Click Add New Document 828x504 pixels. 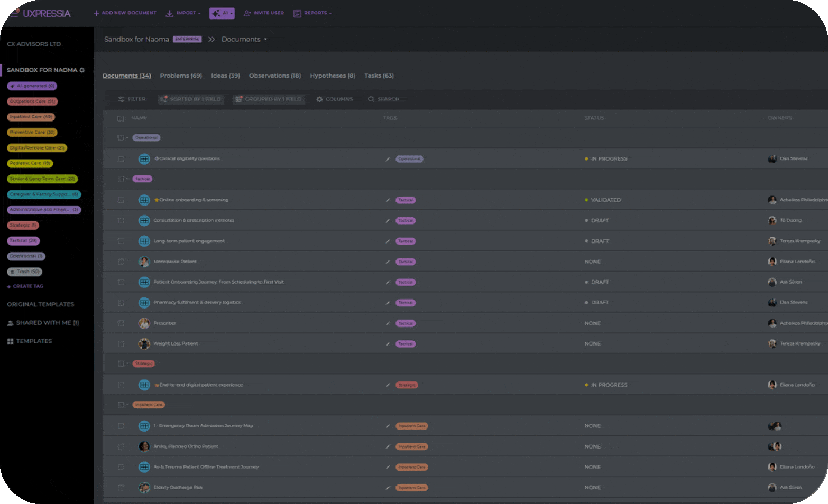pos(125,13)
